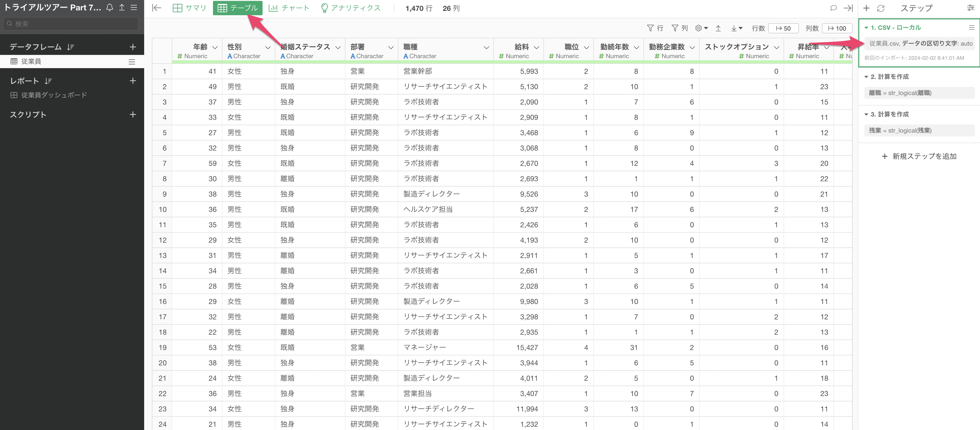This screenshot has width=980, height=430.
Task: Click the リサーチディレクター cell
Action: click(x=446, y=409)
